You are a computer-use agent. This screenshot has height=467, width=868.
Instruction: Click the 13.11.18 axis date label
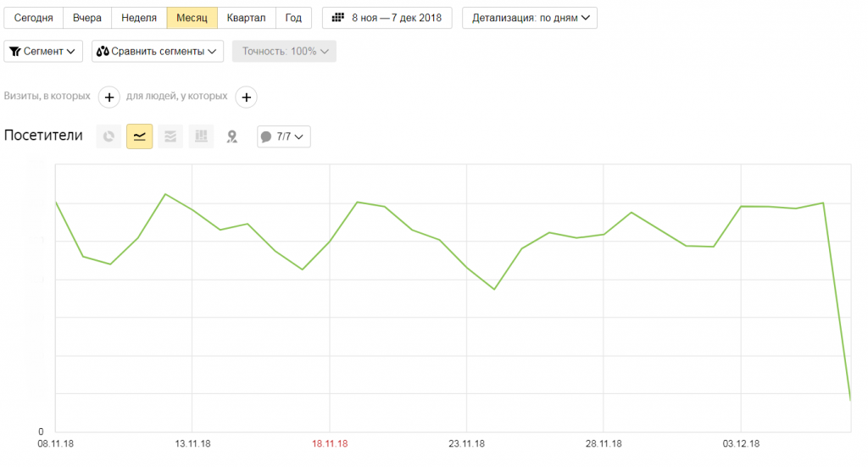point(192,444)
